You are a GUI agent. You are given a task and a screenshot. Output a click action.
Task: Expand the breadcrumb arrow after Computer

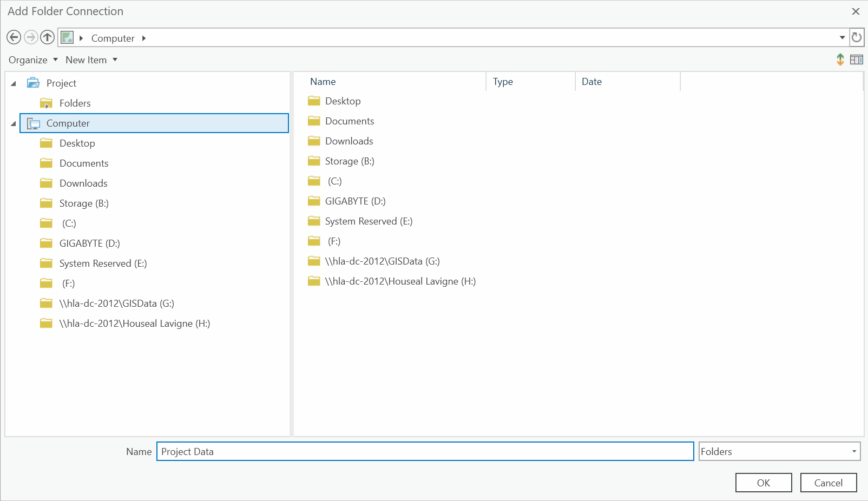click(144, 38)
